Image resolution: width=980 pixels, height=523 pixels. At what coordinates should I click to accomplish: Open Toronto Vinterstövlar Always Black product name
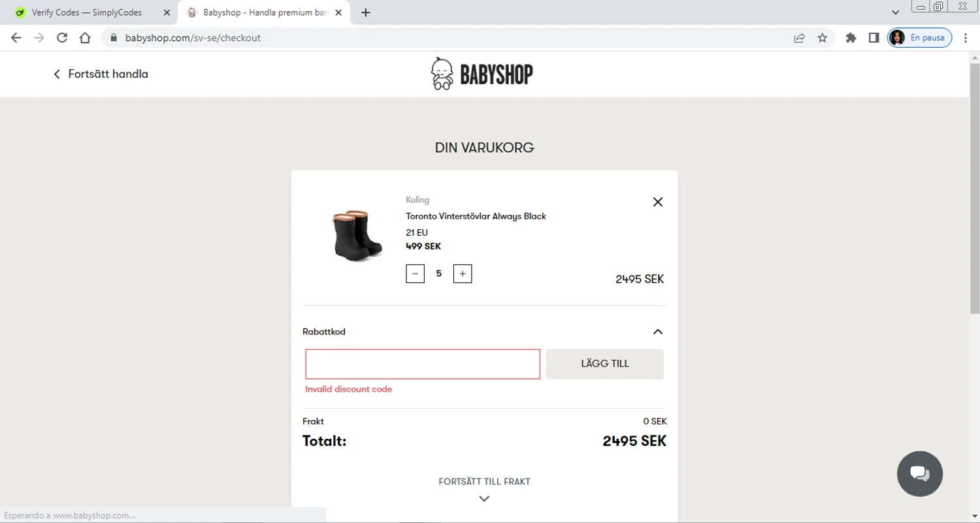point(476,216)
